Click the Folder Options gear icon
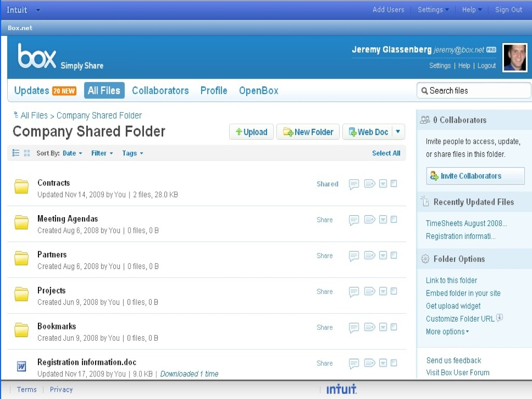532x399 pixels. click(425, 259)
